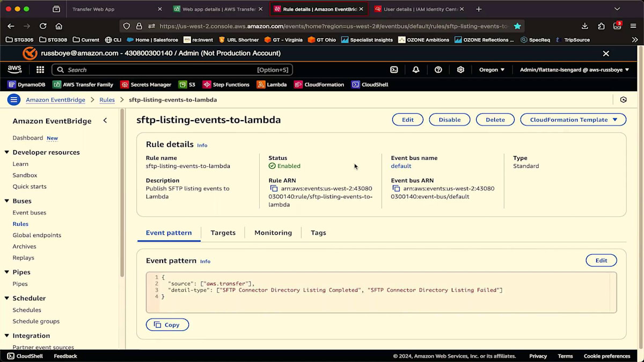Open the Admin account dropdown menu
Screen dimensions: 644x362
pyautogui.click(x=575, y=70)
